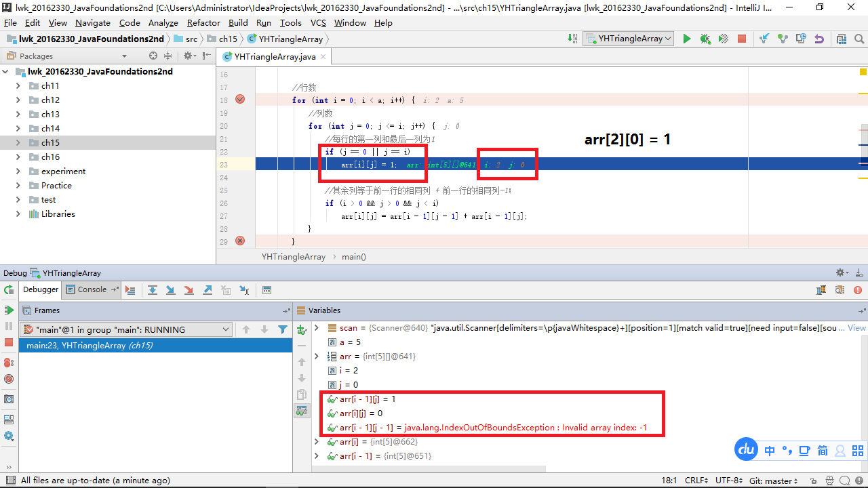The height and width of the screenshot is (488, 868).
Task: Toggle simplified 简 mode on IME bar
Action: pyautogui.click(x=822, y=450)
